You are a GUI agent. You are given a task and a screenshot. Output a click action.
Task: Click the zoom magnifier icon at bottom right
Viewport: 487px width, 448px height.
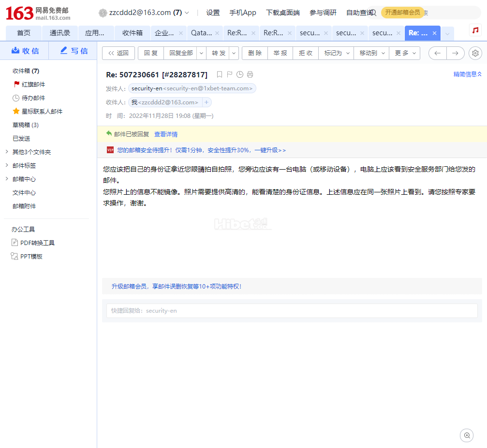467,435
